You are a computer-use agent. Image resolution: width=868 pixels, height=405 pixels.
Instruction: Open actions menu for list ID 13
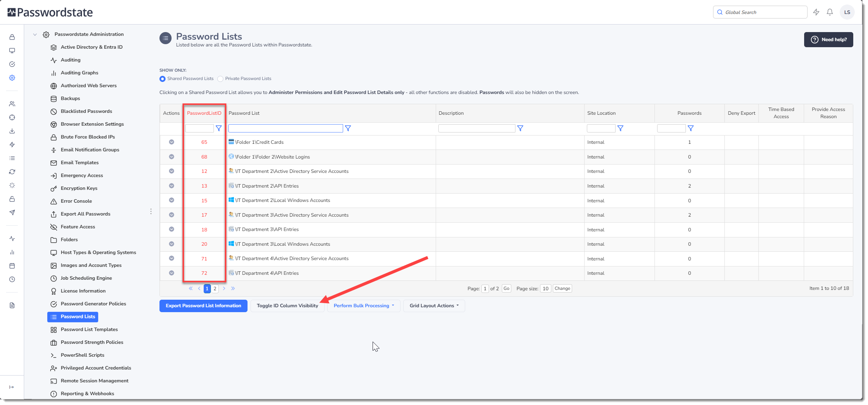172,186
